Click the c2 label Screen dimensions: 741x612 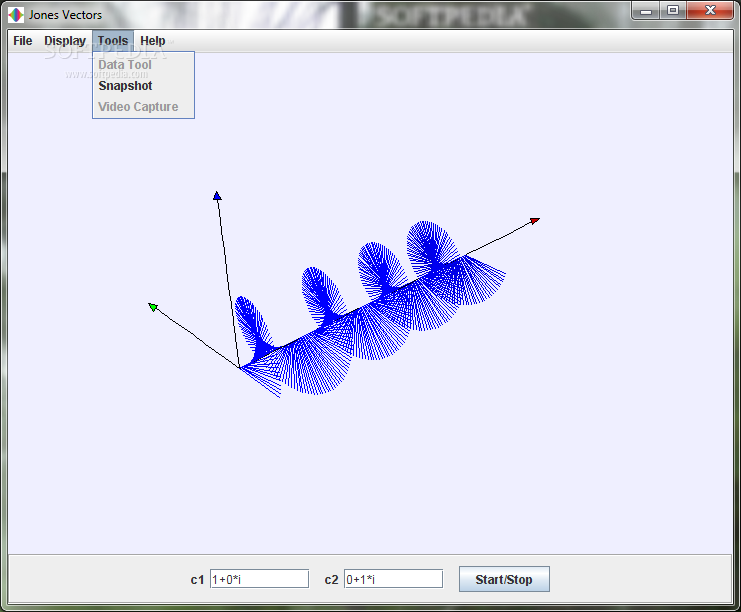(x=331, y=580)
